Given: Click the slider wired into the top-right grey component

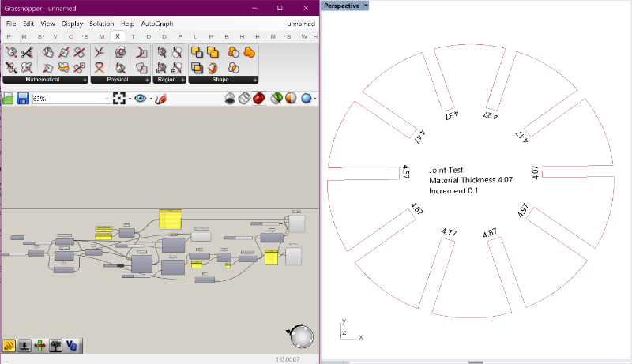Looking at the screenshot, I should (265, 223).
